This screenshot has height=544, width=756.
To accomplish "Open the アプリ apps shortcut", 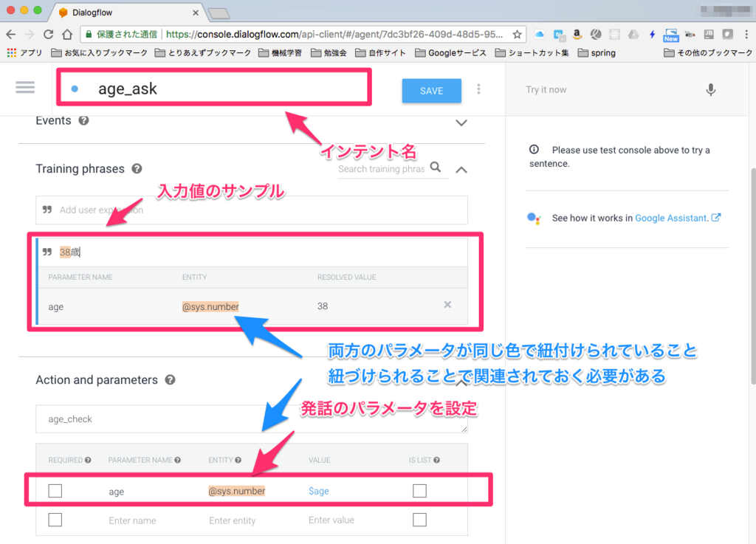I will pyautogui.click(x=24, y=52).
